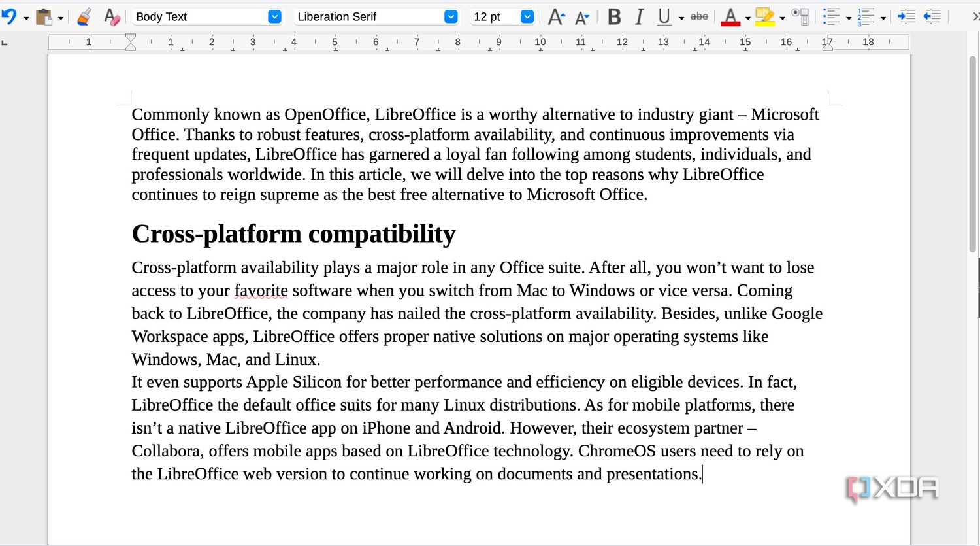Click the 12 pt font size field
The height and width of the screenshot is (546, 980).
click(495, 16)
